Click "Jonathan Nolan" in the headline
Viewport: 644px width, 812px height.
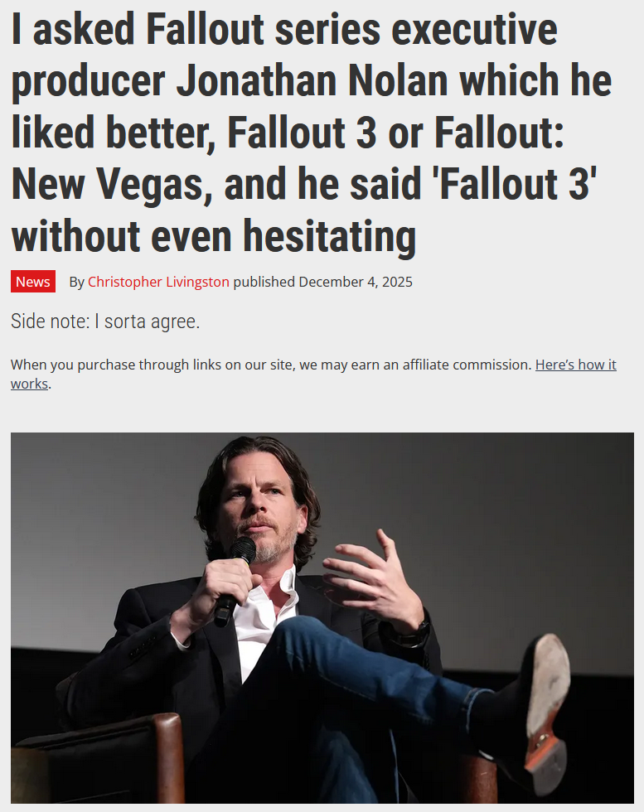click(x=312, y=81)
